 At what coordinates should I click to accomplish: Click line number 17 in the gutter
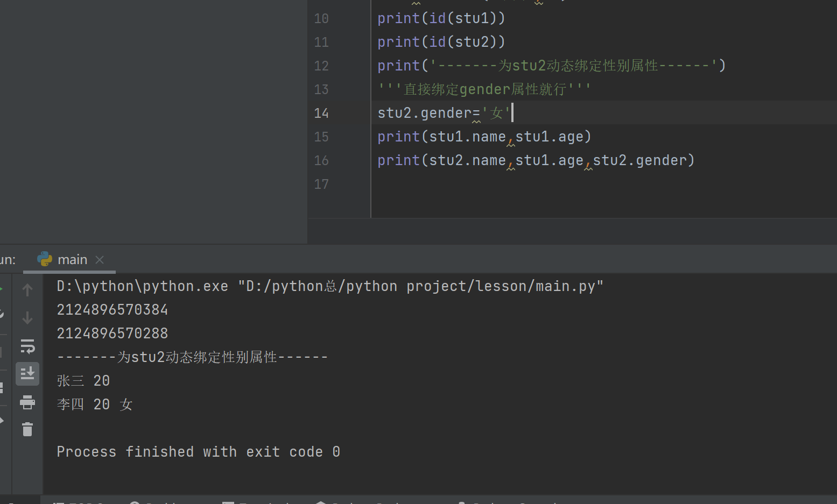coord(321,184)
